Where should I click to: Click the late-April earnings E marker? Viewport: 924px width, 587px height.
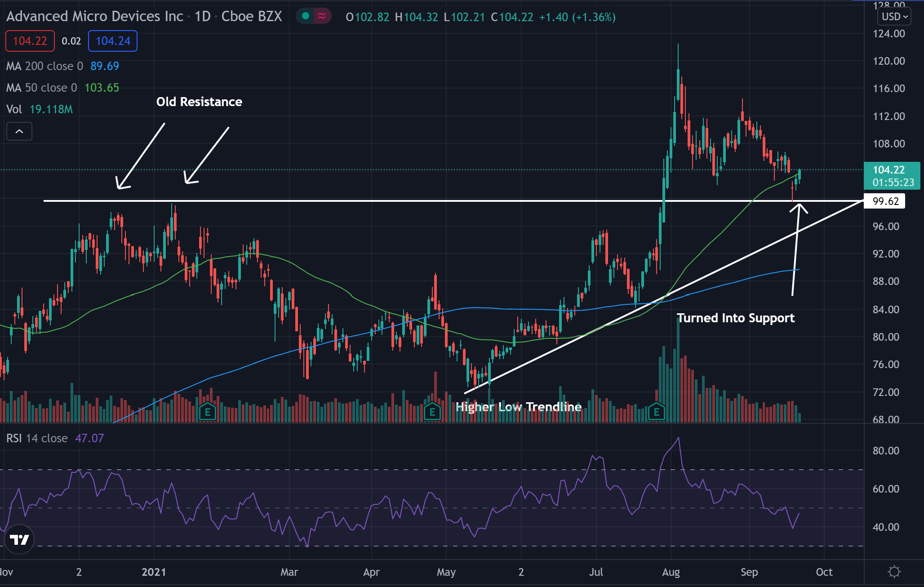pyautogui.click(x=432, y=412)
